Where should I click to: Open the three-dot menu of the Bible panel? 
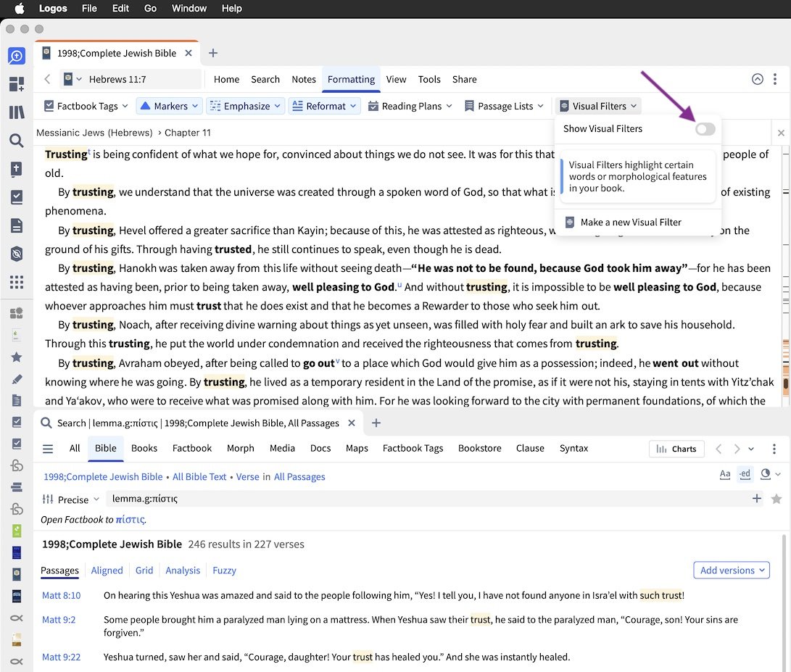(775, 79)
